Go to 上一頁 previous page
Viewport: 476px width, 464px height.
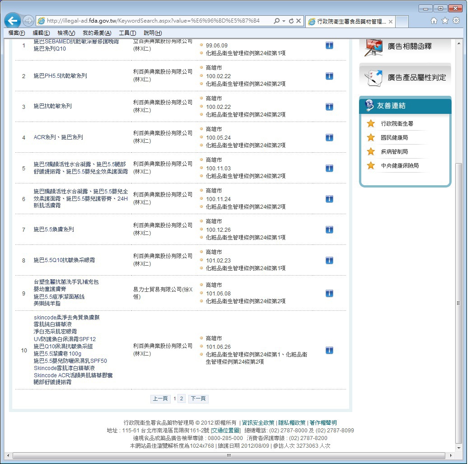[x=160, y=398]
